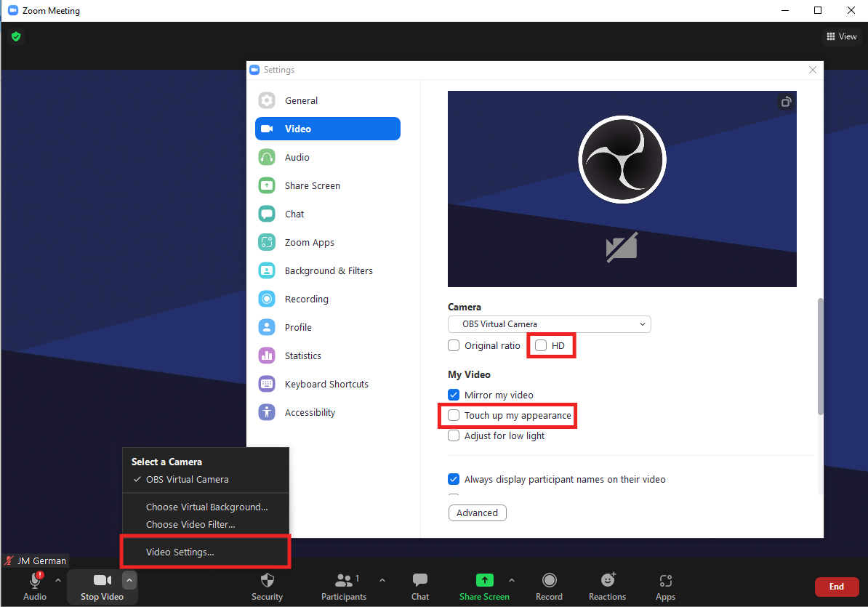Click the red End meeting button

837,587
